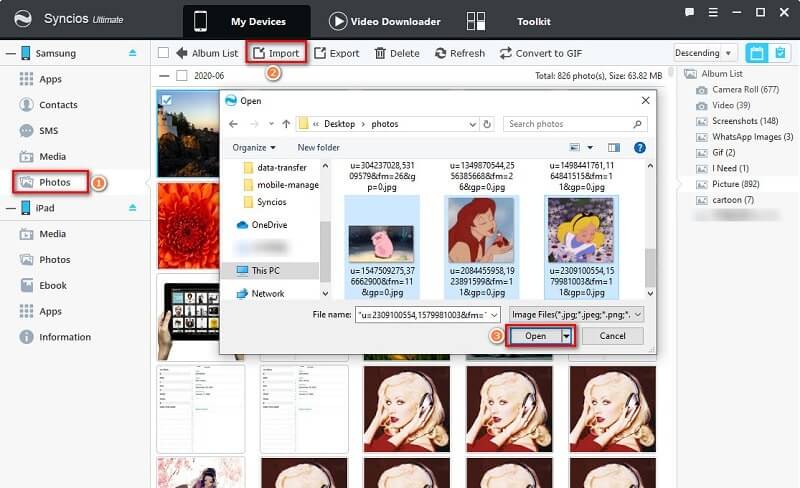The height and width of the screenshot is (488, 800).
Task: Switch to calendar date view icon
Action: pos(757,53)
